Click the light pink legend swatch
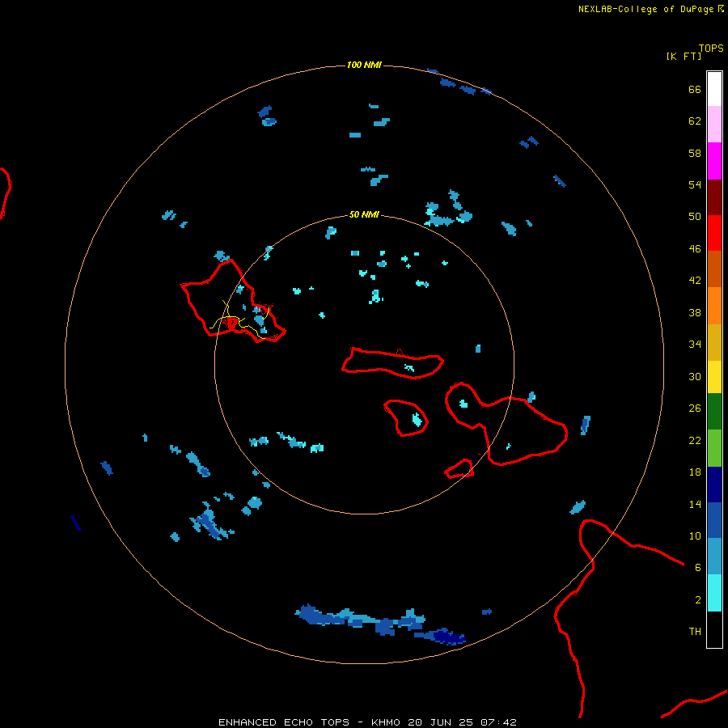 point(714,125)
